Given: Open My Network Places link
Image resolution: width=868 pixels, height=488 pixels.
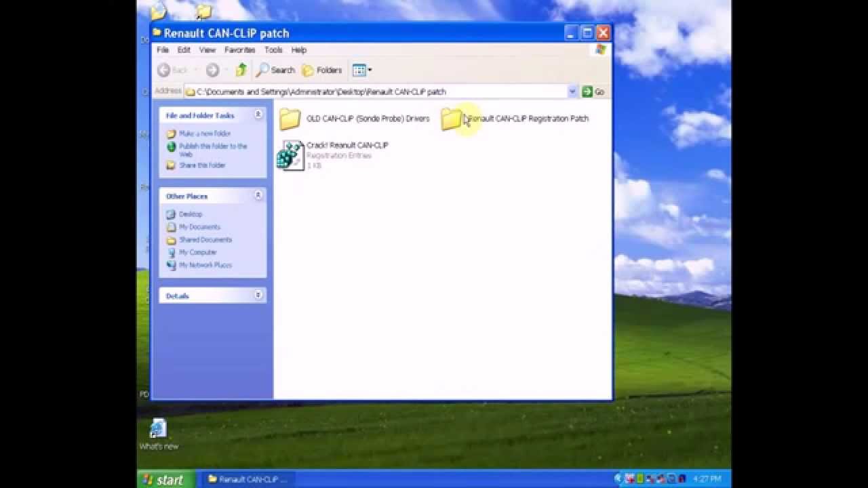Looking at the screenshot, I should [205, 265].
